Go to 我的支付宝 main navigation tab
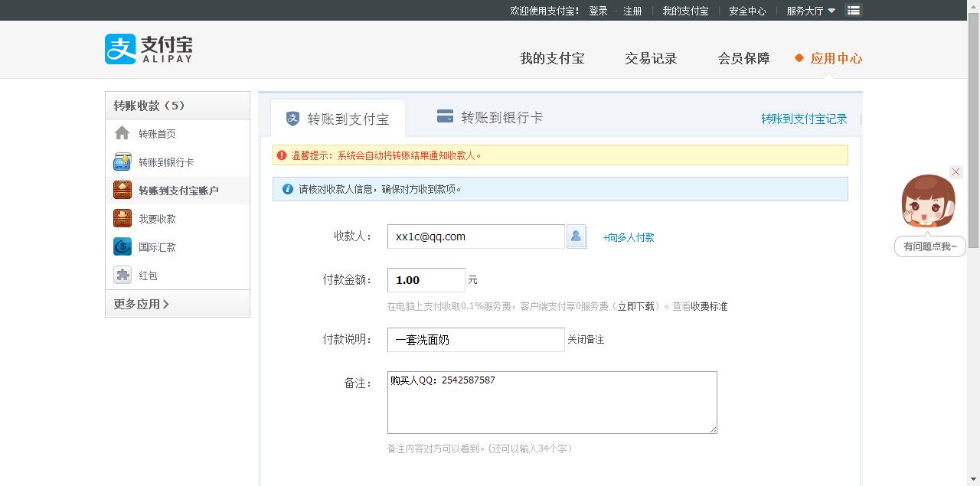This screenshot has height=486, width=980. (x=552, y=58)
